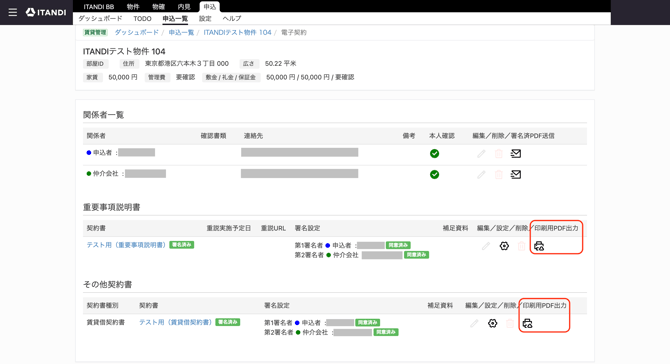The height and width of the screenshot is (364, 670).
Task: Edit the 仲介会社 row with pencil icon
Action: click(482, 174)
